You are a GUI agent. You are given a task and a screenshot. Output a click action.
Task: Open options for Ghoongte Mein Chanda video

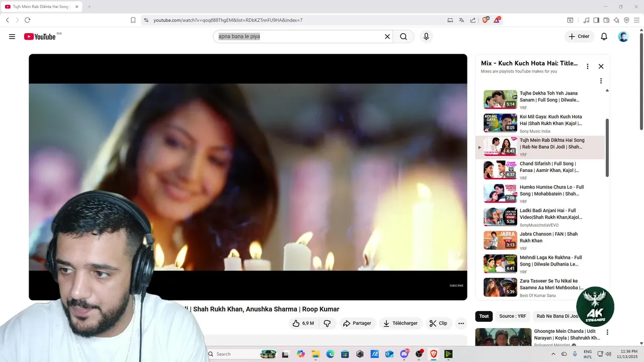[607, 332]
